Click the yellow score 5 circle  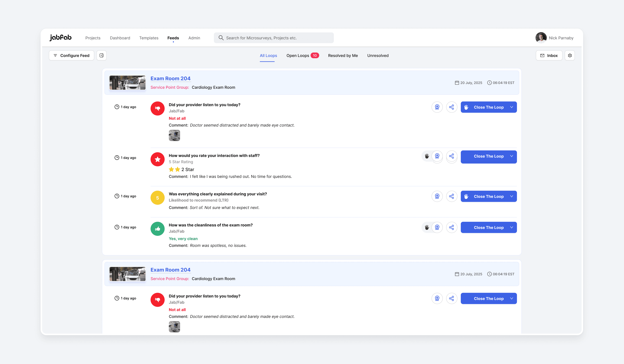click(157, 198)
